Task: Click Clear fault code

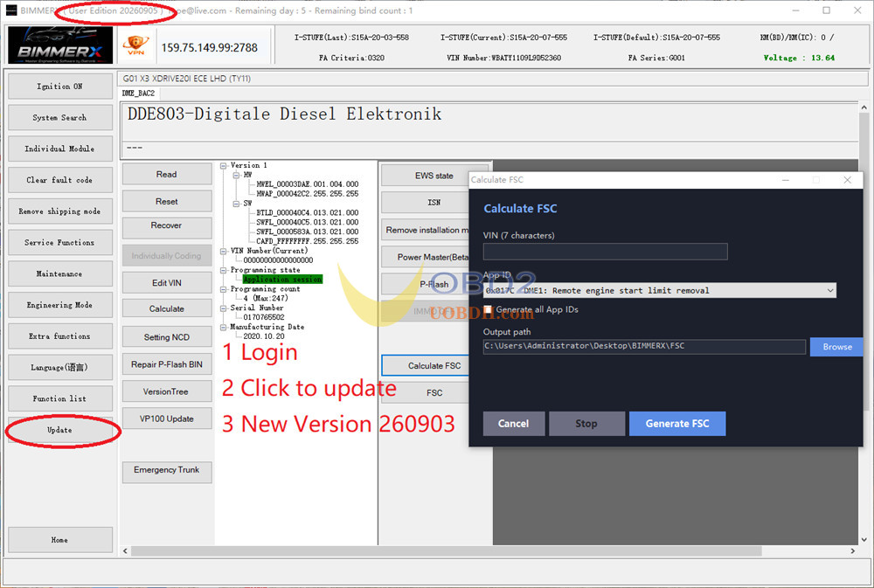Action: click(x=60, y=180)
